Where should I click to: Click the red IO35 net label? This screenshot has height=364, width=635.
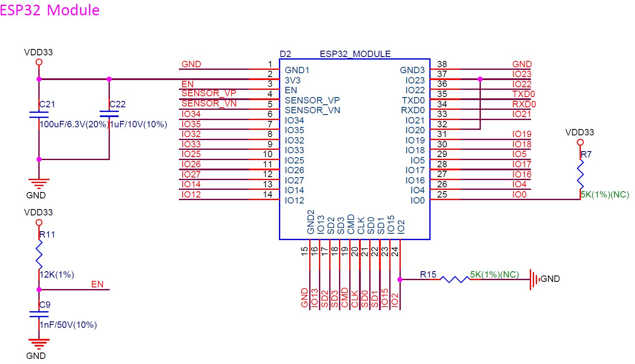click(191, 124)
